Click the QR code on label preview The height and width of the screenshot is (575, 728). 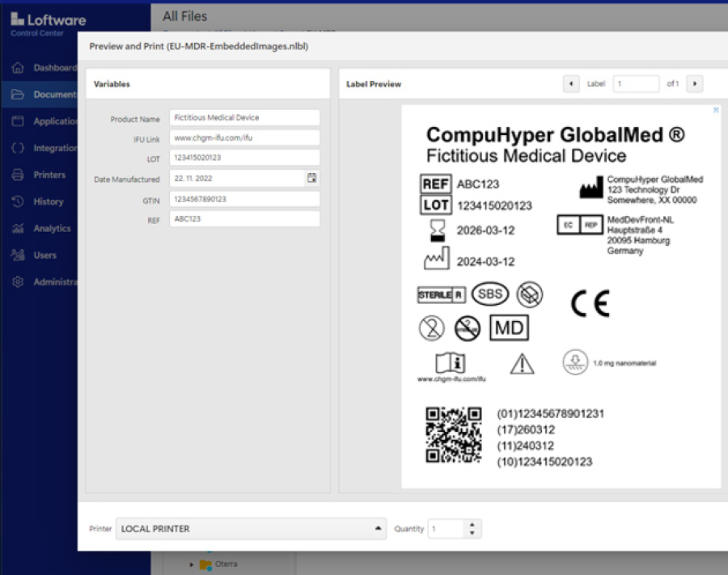point(454,435)
